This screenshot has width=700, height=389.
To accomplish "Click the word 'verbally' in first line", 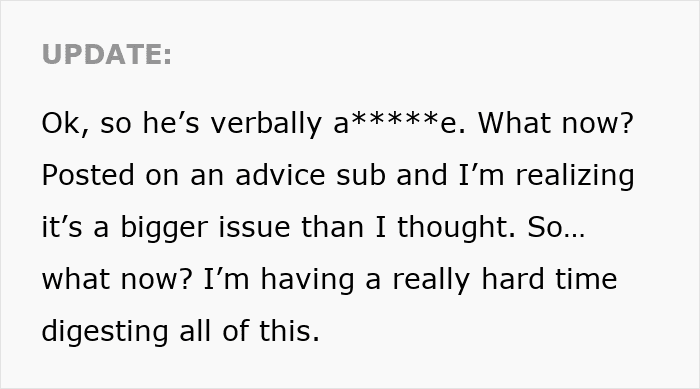I will [x=266, y=123].
